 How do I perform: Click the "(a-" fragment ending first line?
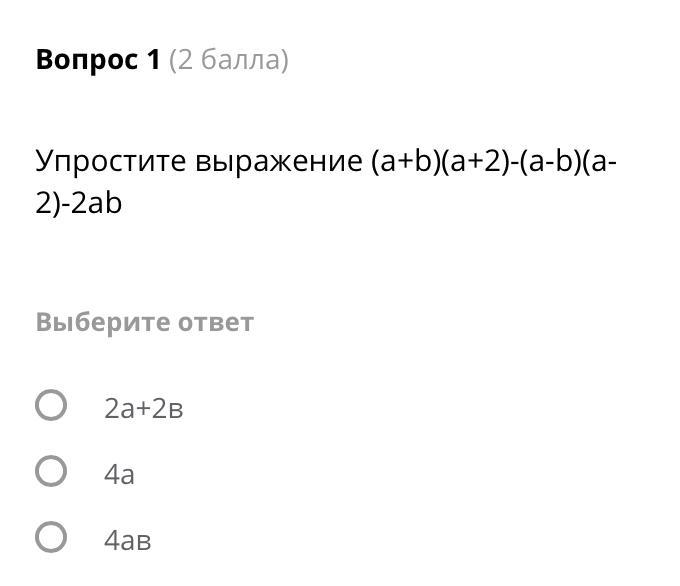602,161
